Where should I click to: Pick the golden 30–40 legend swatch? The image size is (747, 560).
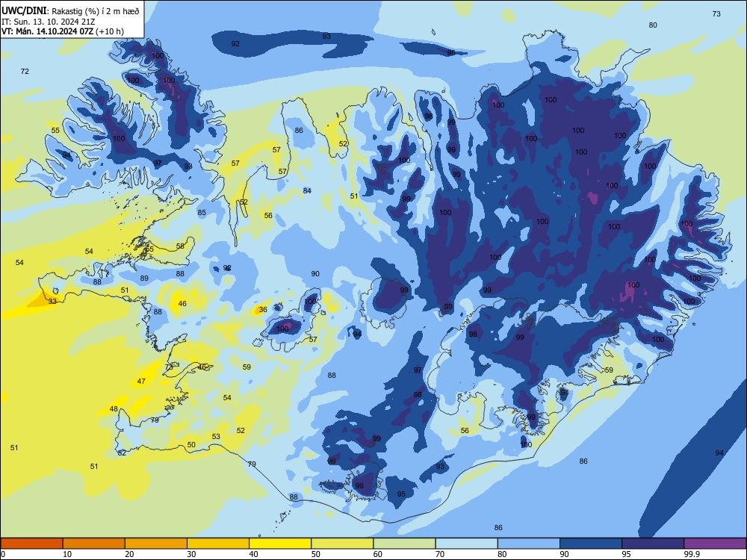[x=218, y=544]
